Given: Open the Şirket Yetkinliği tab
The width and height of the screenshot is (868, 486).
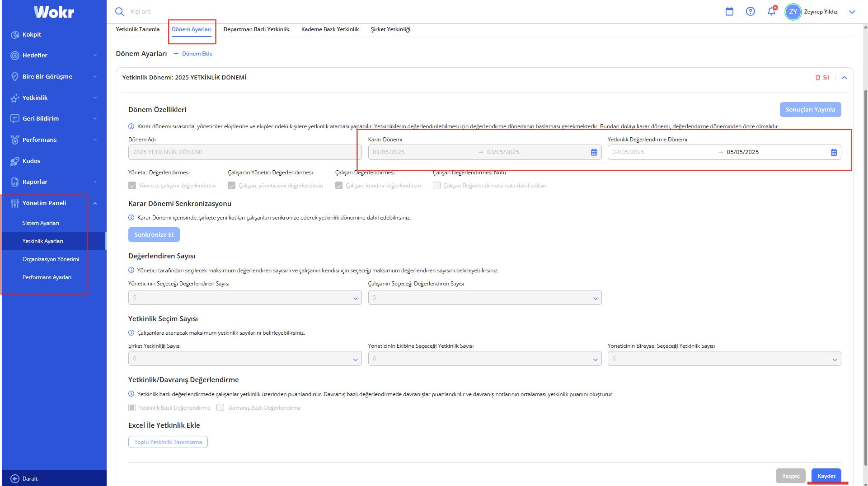Looking at the screenshot, I should (x=390, y=29).
